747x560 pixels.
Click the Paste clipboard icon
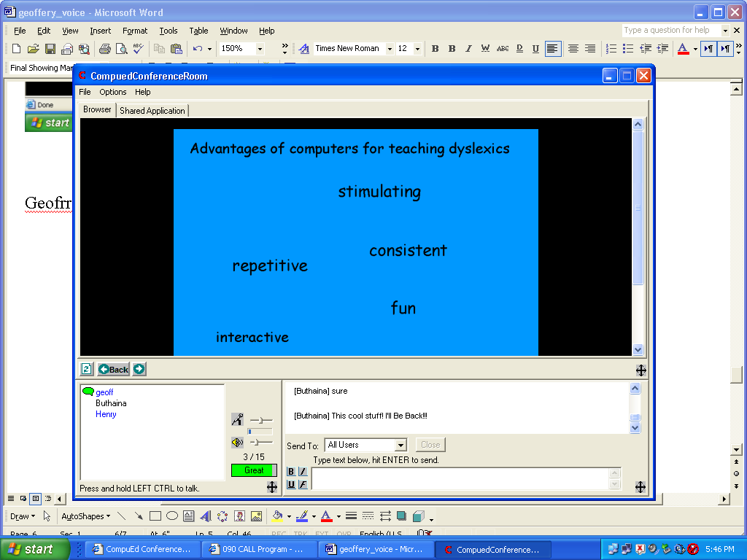pos(177,49)
